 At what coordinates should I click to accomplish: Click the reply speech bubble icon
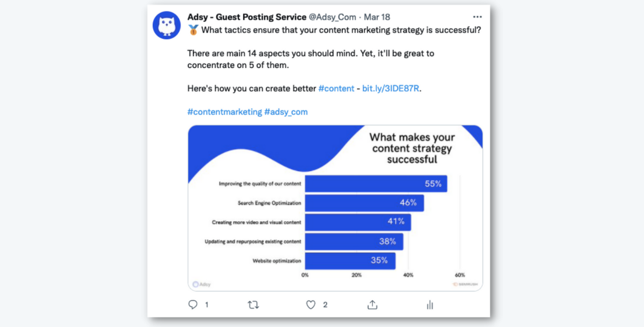coord(193,305)
